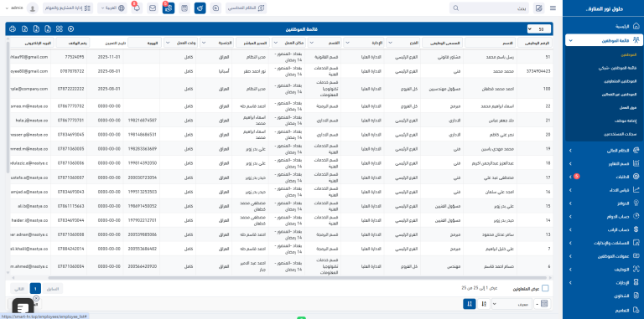Click the print icon in table header
644x319 pixels.
(13, 29)
